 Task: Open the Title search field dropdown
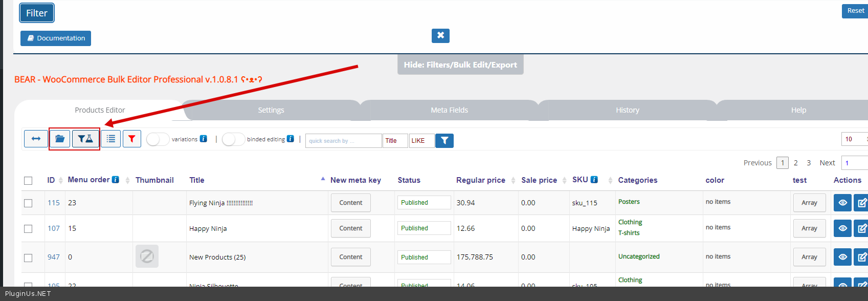[x=395, y=141]
